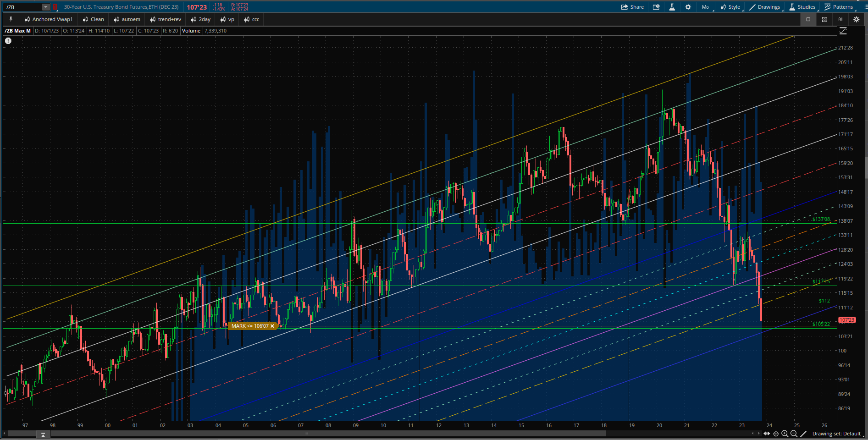The image size is (868, 440).
Task: Apply the Anchored Vwap1 chart style
Action: coord(48,19)
